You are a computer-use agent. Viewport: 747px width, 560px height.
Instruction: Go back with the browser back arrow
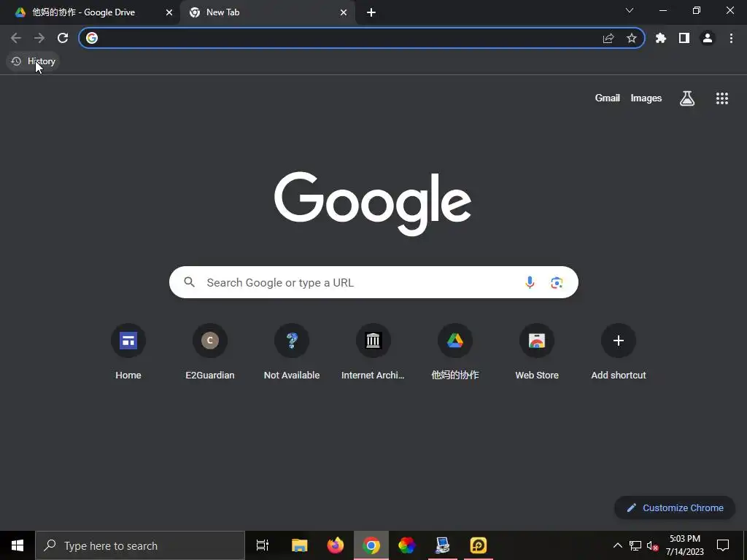click(16, 38)
